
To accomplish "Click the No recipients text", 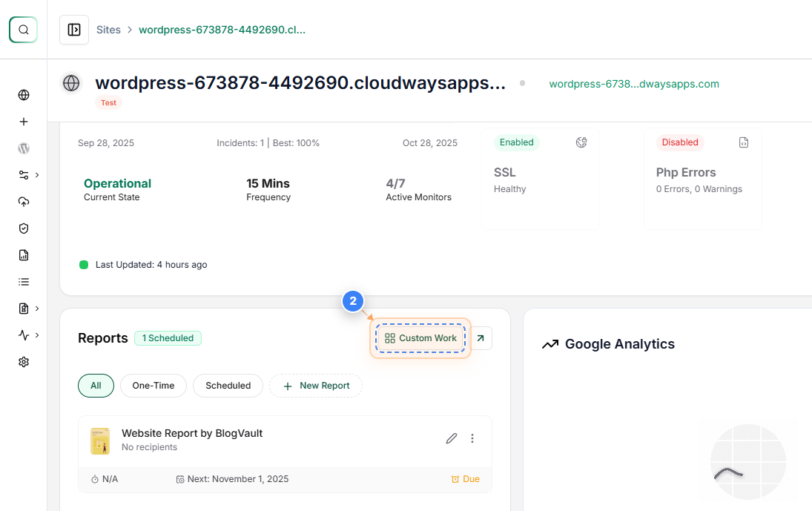I will 149,447.
